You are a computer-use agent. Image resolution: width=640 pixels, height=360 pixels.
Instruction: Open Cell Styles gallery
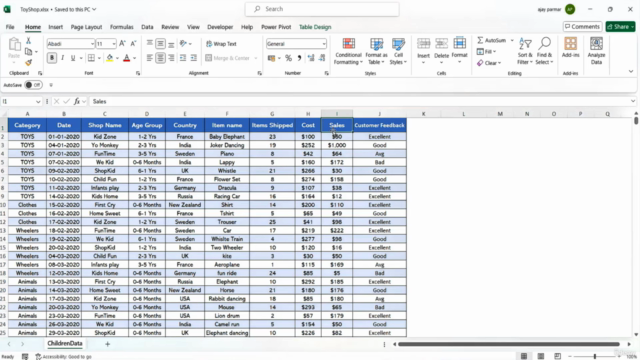[x=398, y=51]
